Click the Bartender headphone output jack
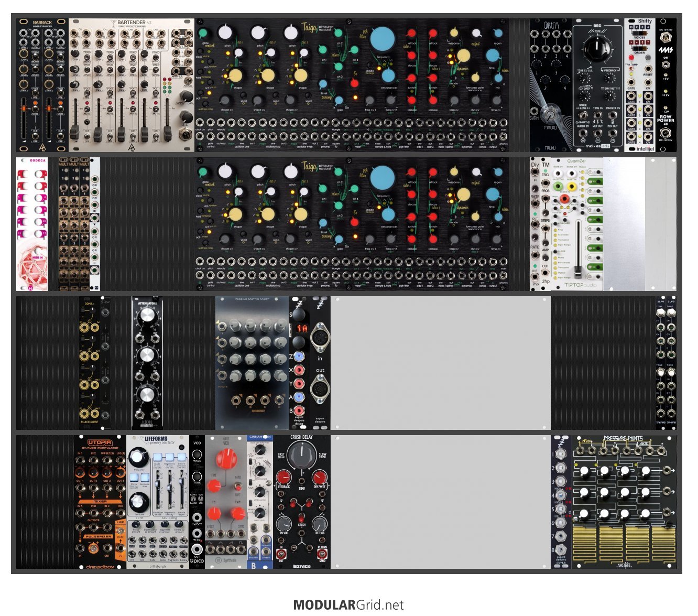The width and height of the screenshot is (698, 616). [x=184, y=134]
